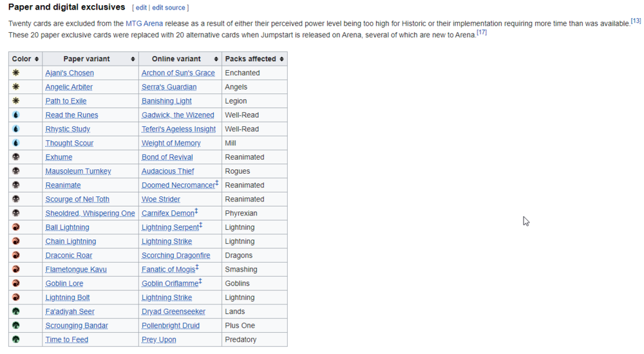644x354 pixels.
Task: Click the edit source link in heading
Action: click(x=169, y=8)
